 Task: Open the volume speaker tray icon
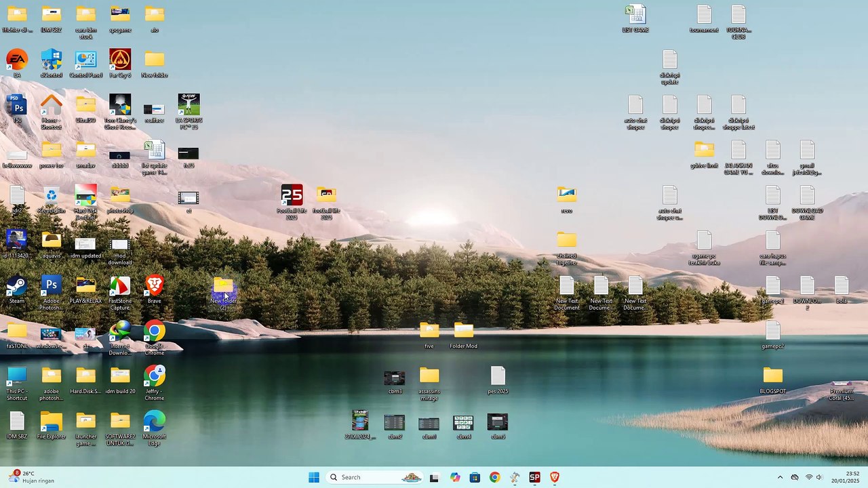click(819, 477)
